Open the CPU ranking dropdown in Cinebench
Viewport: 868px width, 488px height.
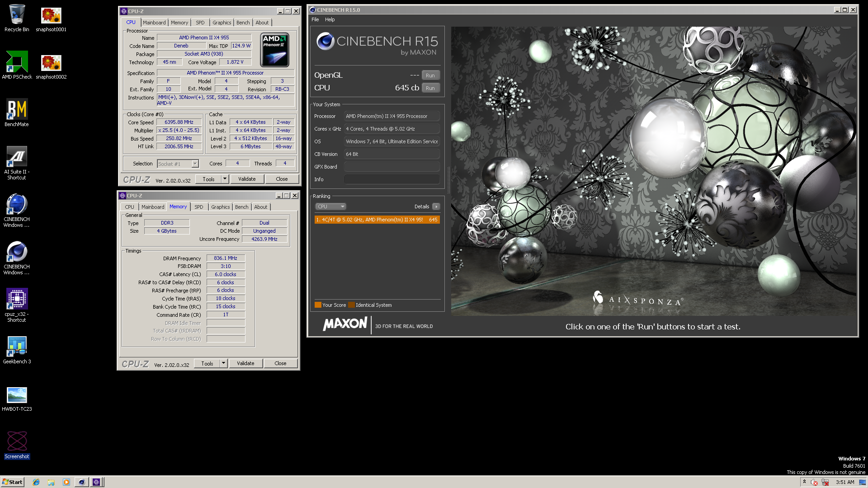coord(330,206)
